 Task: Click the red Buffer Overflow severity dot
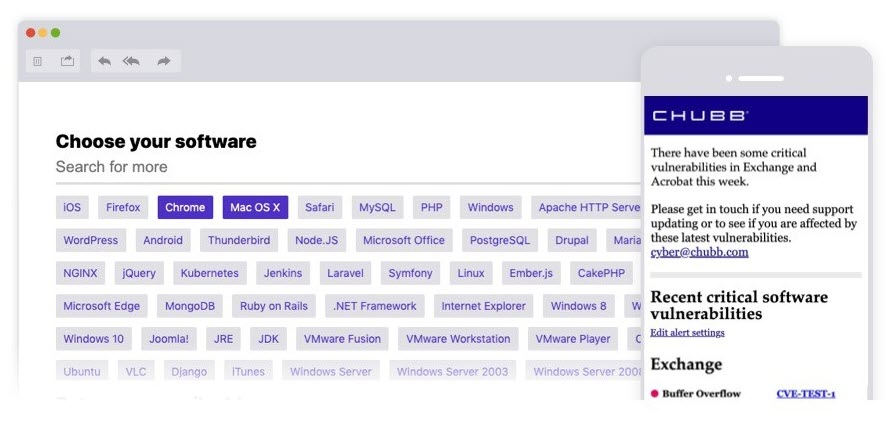pos(654,394)
